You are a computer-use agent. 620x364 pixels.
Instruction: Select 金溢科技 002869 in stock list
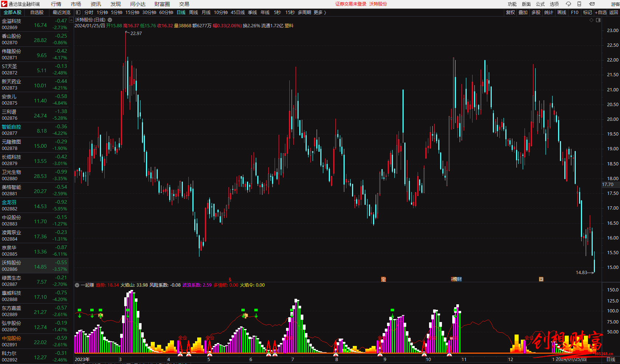pyautogui.click(x=34, y=24)
